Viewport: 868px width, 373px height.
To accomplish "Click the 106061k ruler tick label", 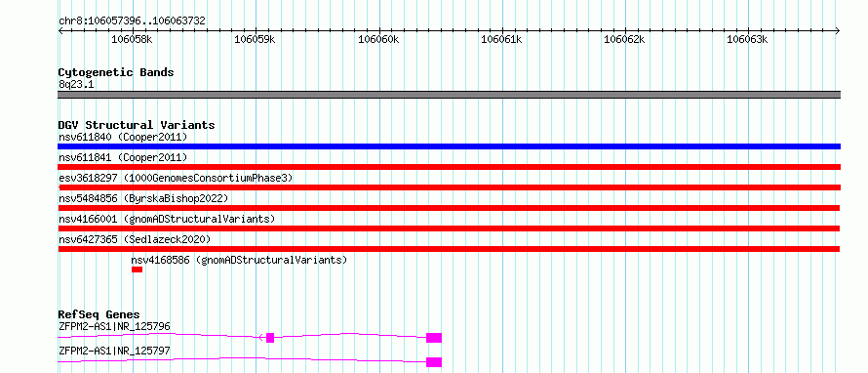I will (x=501, y=39).
